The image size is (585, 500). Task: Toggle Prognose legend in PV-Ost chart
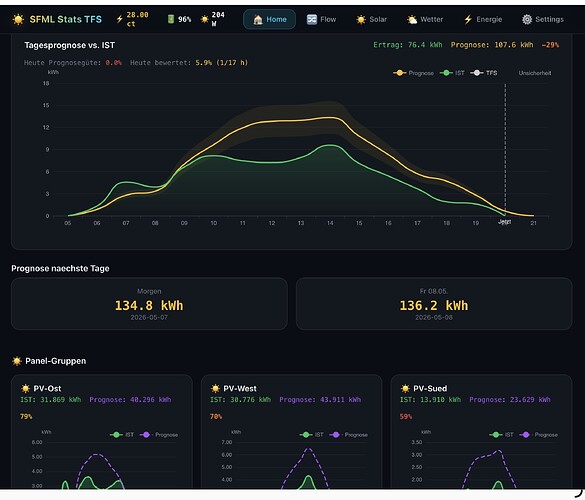point(159,435)
